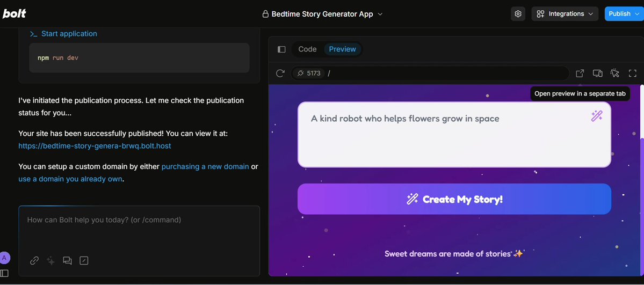Image resolution: width=644 pixels, height=285 pixels.
Task: Click purchasing a new domain link
Action: tap(205, 167)
